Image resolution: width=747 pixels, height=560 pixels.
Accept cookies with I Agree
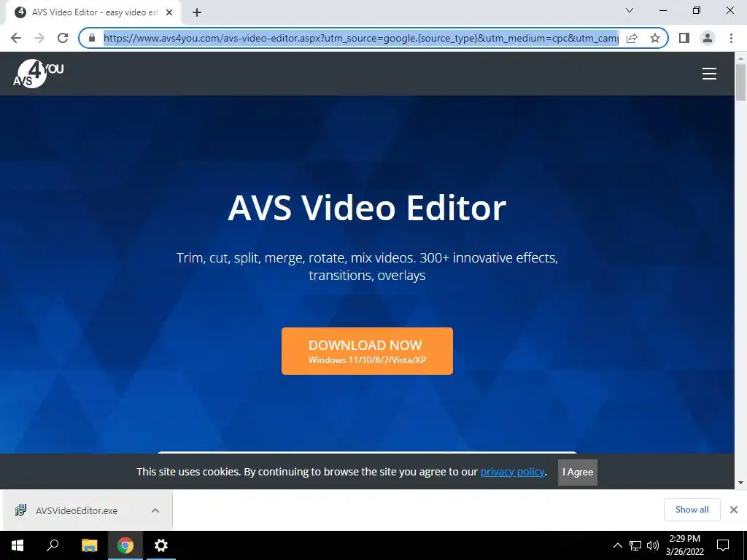pos(578,472)
